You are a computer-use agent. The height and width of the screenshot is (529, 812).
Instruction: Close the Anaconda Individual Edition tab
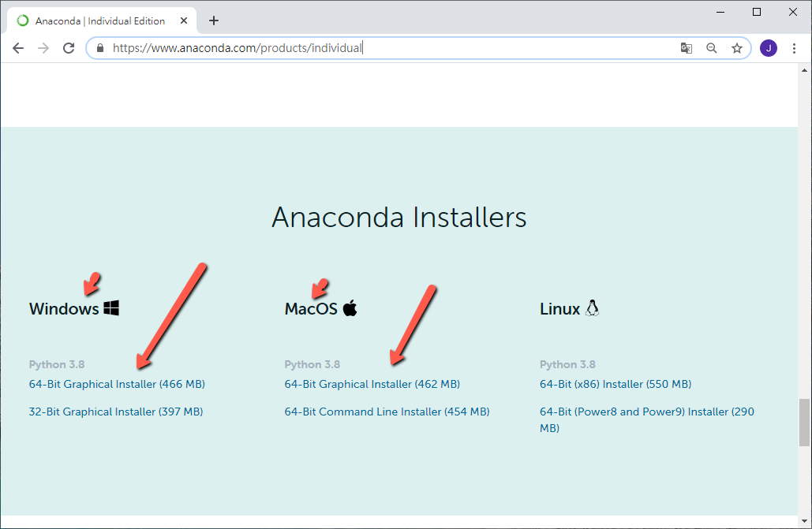click(x=184, y=20)
